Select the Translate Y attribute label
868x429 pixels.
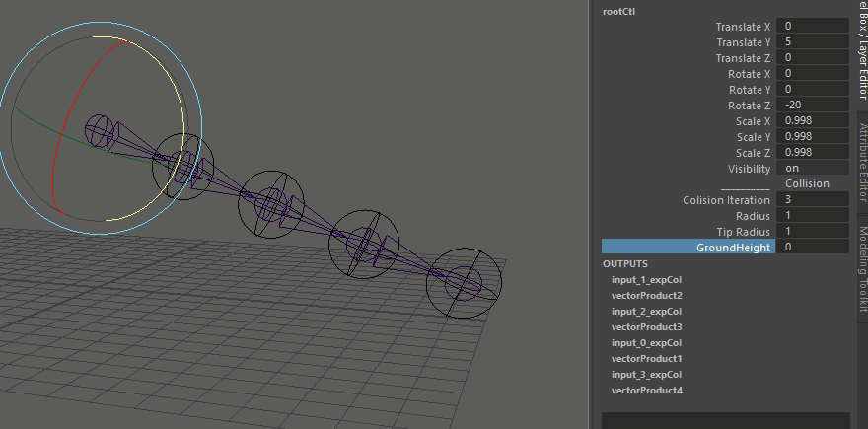coord(743,42)
